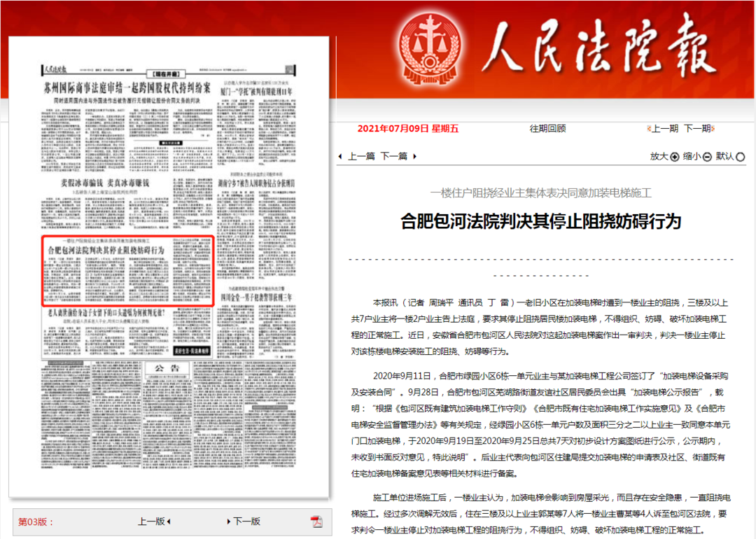
Task: Click highlighted 合肥包河法院 article in page thumbnail
Action: (128, 270)
